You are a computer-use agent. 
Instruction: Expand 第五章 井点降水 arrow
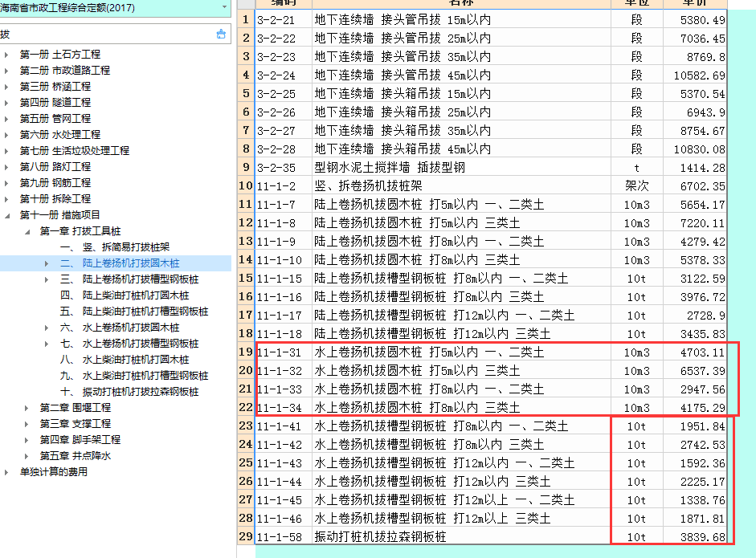27,456
